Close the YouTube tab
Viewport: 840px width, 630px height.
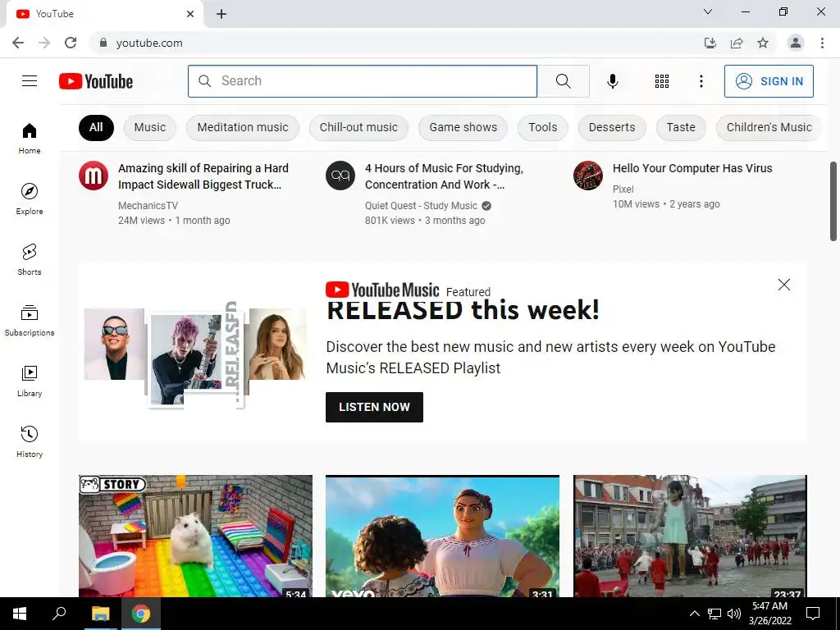click(x=190, y=14)
